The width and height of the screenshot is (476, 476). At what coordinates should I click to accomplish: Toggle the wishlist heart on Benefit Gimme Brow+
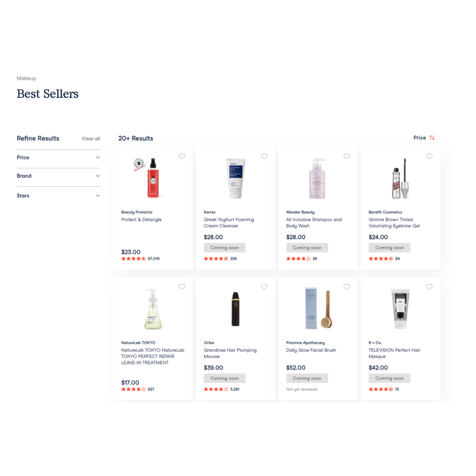[x=429, y=156]
